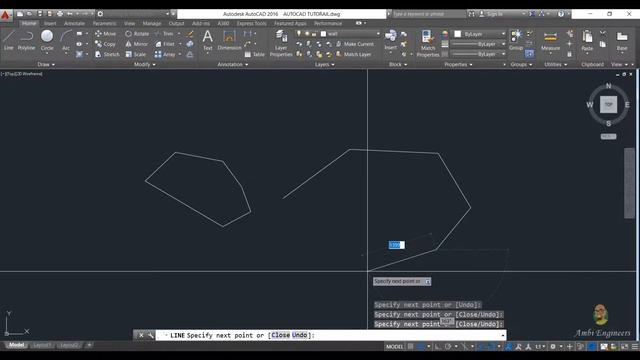Switch to Layout1 tab
The width and height of the screenshot is (640, 360).
click(42, 345)
